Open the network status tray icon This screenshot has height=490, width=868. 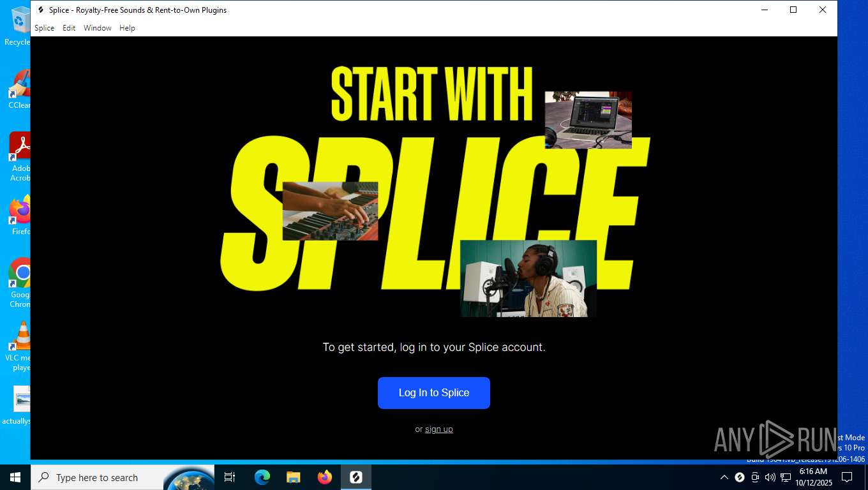pos(786,477)
